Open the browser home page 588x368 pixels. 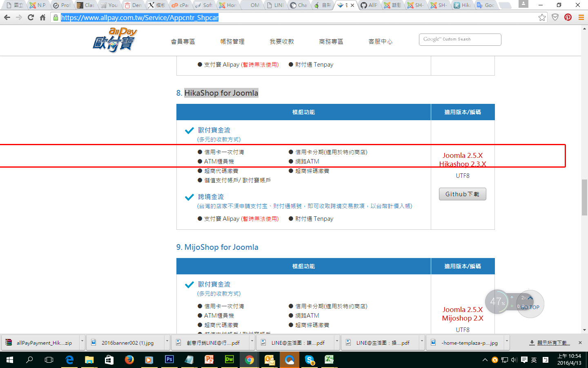42,18
